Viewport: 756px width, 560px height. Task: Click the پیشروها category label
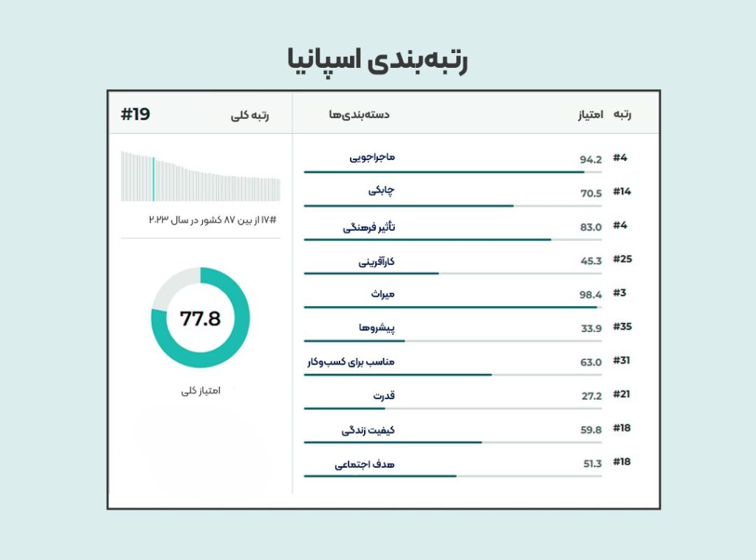point(377,328)
